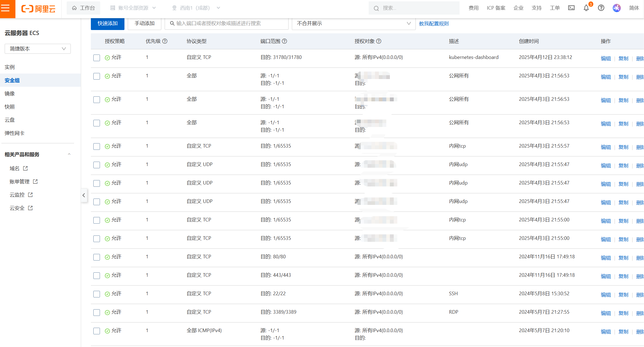Open 镜像 in the sidebar
The width and height of the screenshot is (644, 347).
pyautogui.click(x=10, y=94)
